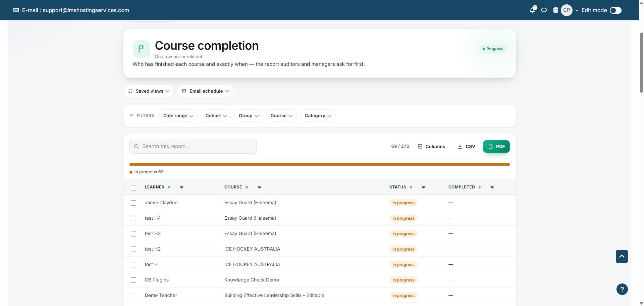Open the Email schedule dropdown
The height and width of the screenshot is (306, 644).
(x=205, y=91)
